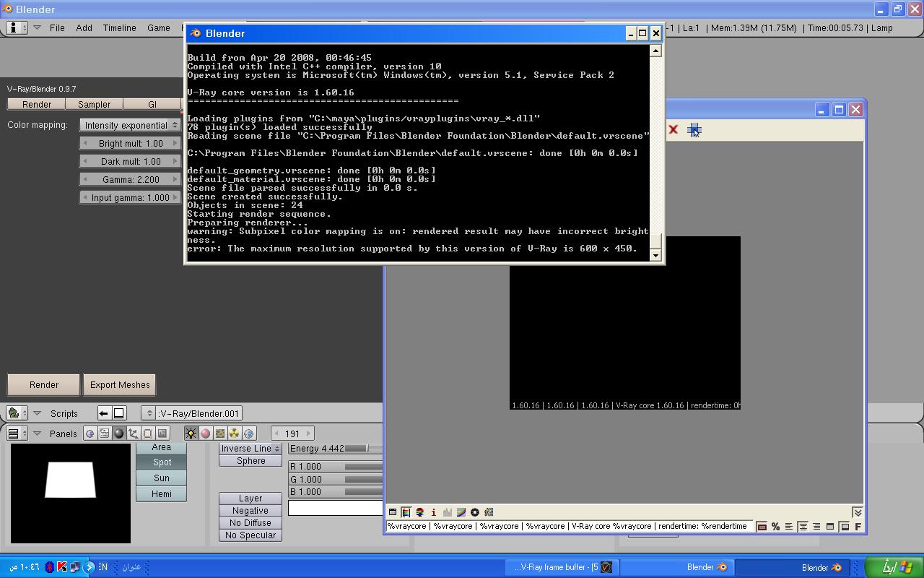Toggle the color channels lines icon in frame buffer
The width and height of the screenshot is (924, 578).
(406, 512)
